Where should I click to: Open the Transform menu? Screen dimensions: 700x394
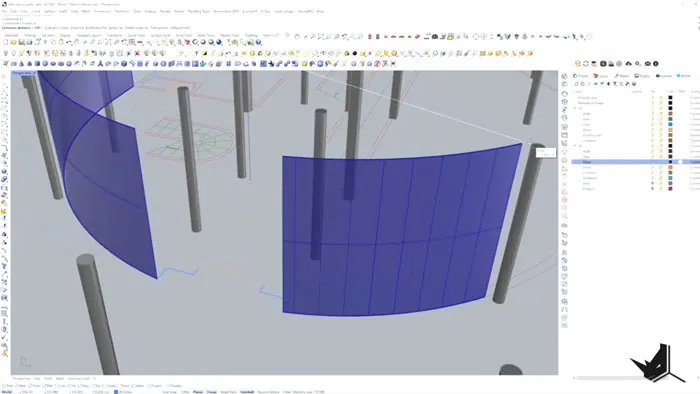(x=122, y=11)
